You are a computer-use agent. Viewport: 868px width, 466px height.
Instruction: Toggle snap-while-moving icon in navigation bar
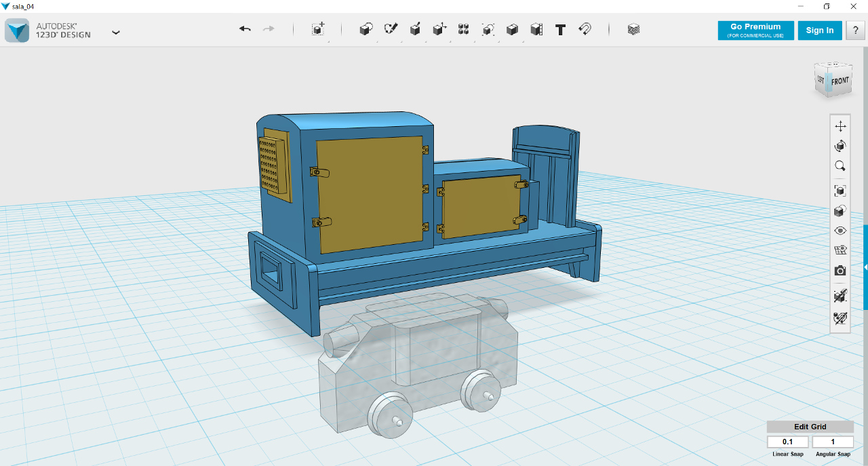pyautogui.click(x=840, y=296)
